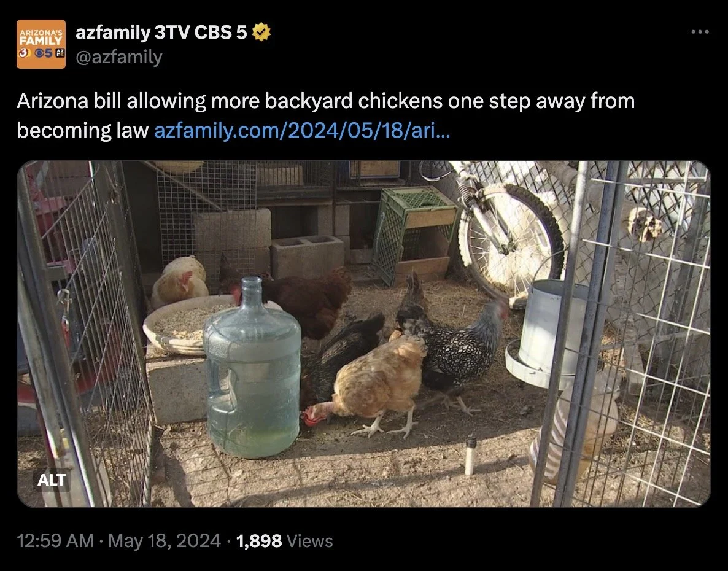Screen dimensions: 728x571
Task: Click the @azfamily handle
Action: pos(119,57)
